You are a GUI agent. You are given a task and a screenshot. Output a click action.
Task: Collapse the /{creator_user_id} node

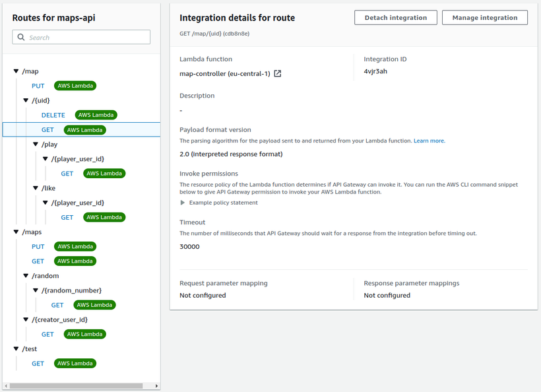26,319
